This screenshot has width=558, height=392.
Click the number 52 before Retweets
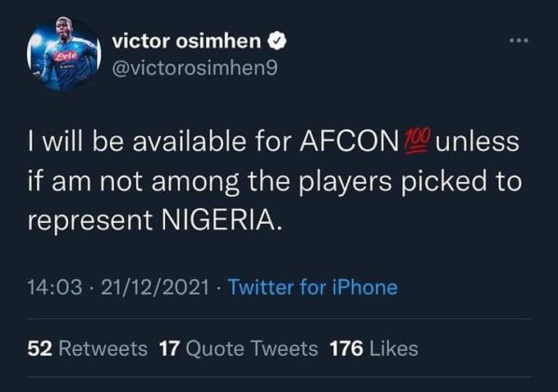pos(40,348)
